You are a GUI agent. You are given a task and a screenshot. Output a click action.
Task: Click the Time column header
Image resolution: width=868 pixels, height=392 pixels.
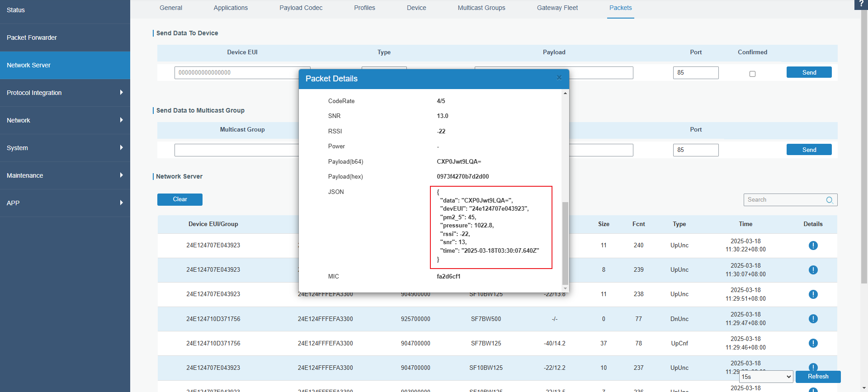tap(745, 224)
